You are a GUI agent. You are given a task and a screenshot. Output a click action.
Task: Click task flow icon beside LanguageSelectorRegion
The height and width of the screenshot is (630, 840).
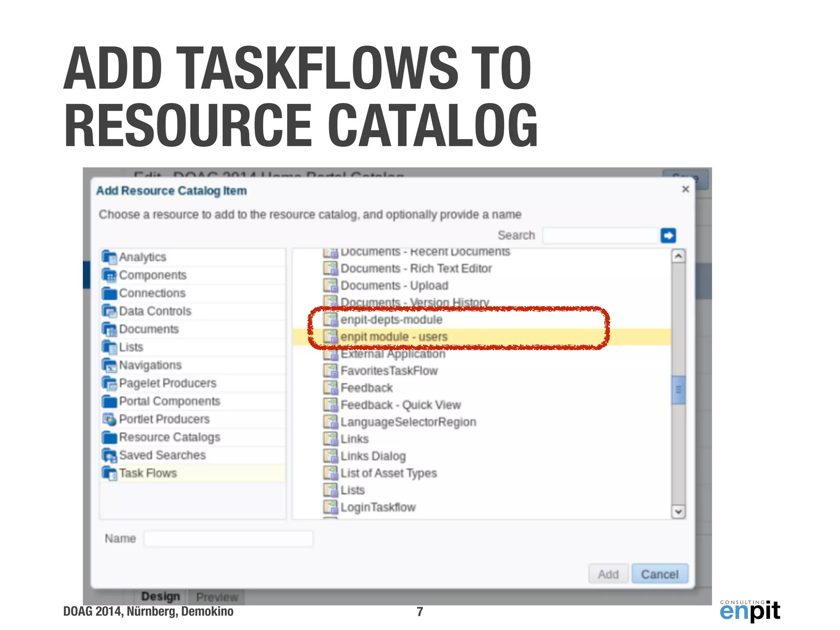(x=330, y=422)
